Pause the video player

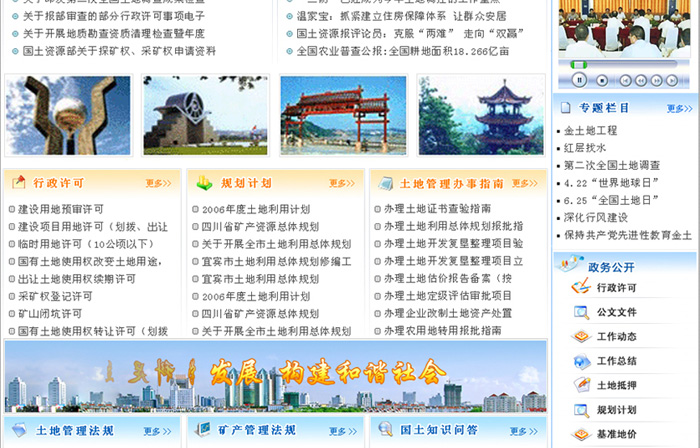579,80
